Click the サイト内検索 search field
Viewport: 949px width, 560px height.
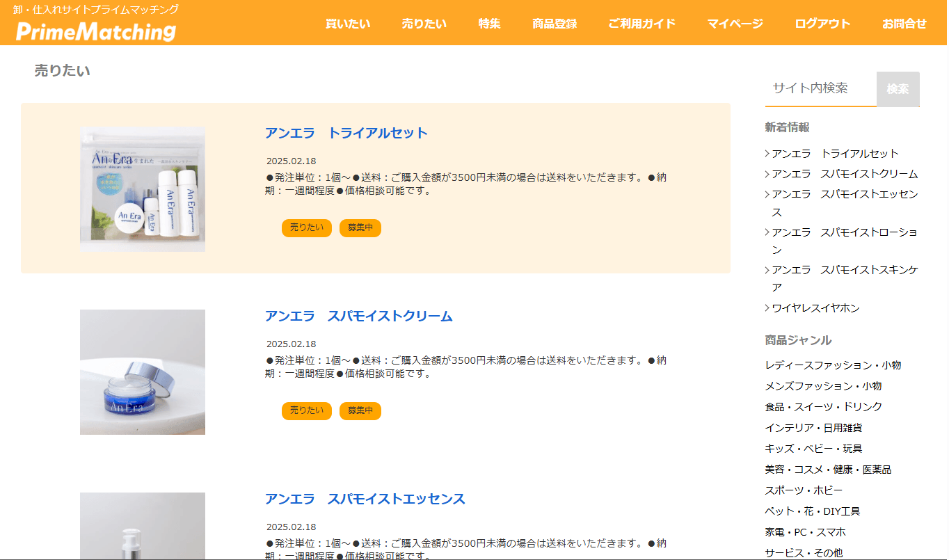tap(820, 88)
